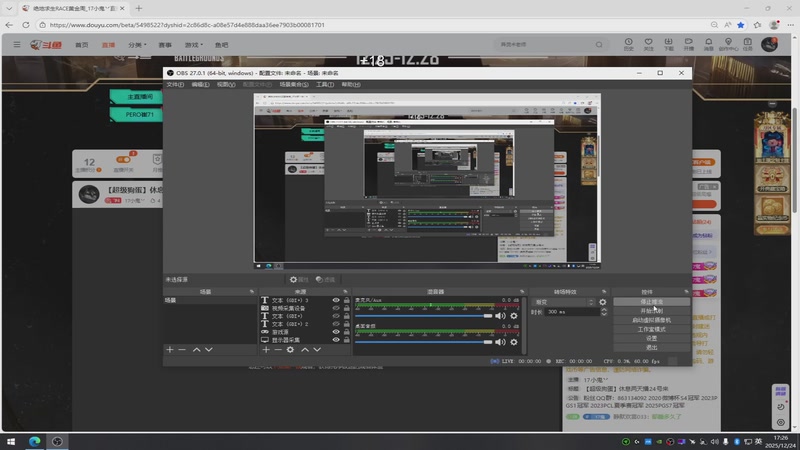Pop out the 来源 dock panel
The image size is (800, 450).
[x=345, y=292]
